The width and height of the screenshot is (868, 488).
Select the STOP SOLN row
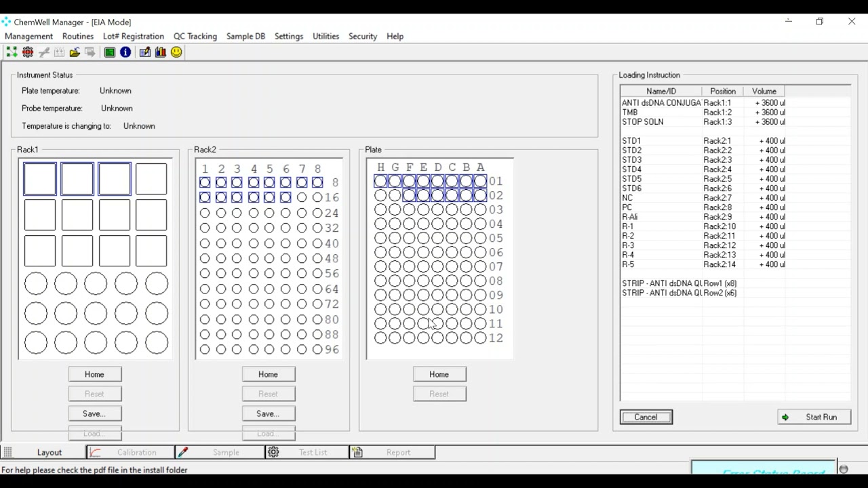pyautogui.click(x=703, y=122)
